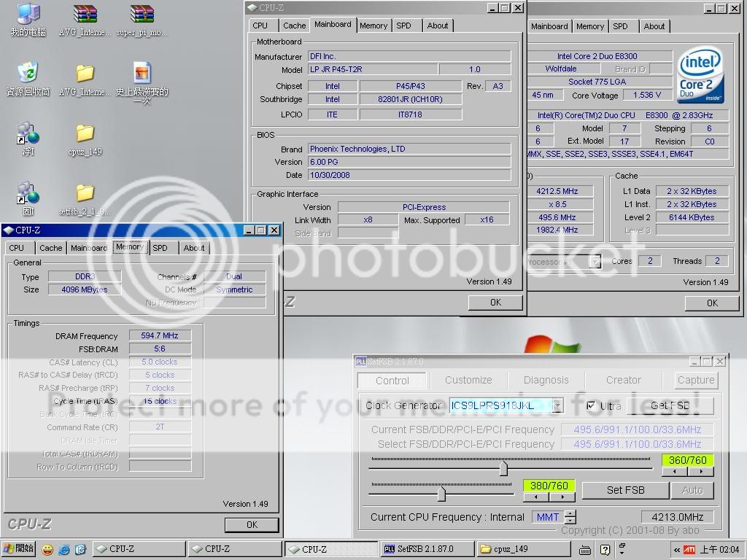This screenshot has width=747, height=560.
Task: Click the southbridge value 82801JR (ICH10R)
Action: pyautogui.click(x=410, y=99)
